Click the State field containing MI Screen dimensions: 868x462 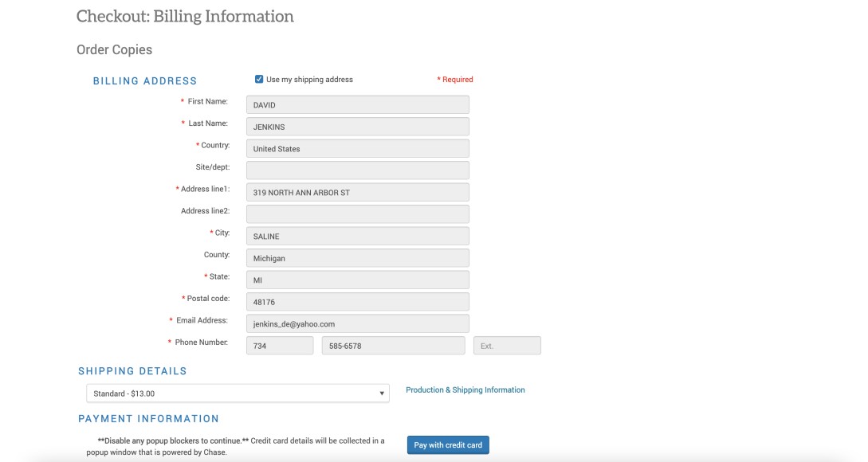[x=357, y=280]
